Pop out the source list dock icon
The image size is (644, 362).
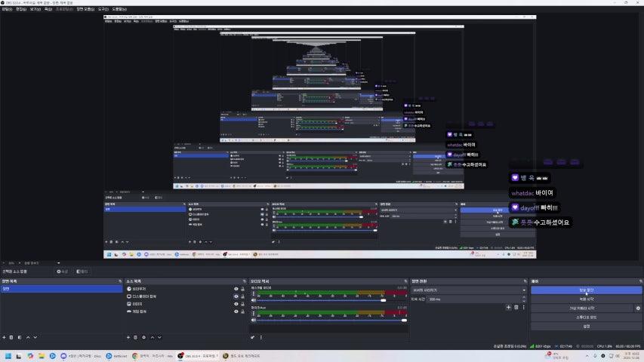pyautogui.click(x=245, y=281)
